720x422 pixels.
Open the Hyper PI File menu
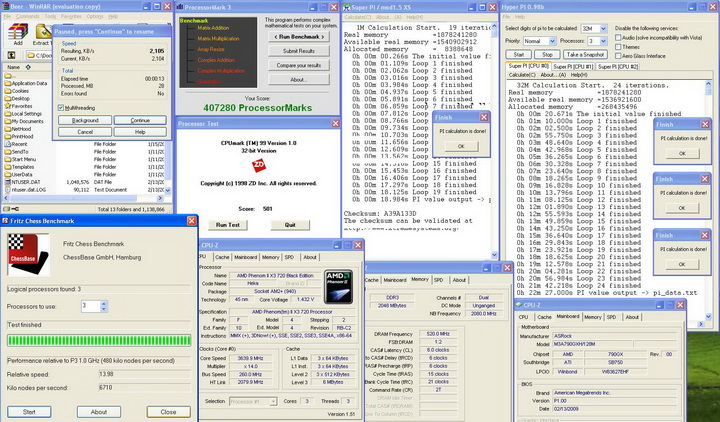(x=506, y=17)
